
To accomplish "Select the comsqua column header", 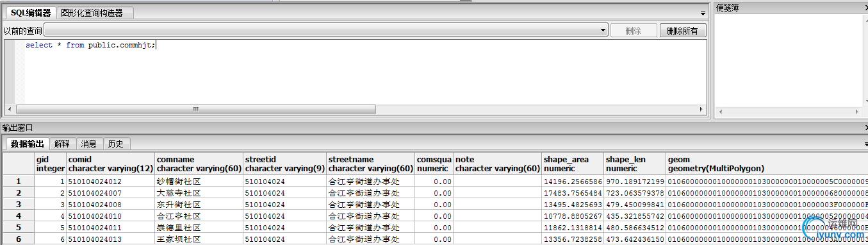I will coord(434,164).
